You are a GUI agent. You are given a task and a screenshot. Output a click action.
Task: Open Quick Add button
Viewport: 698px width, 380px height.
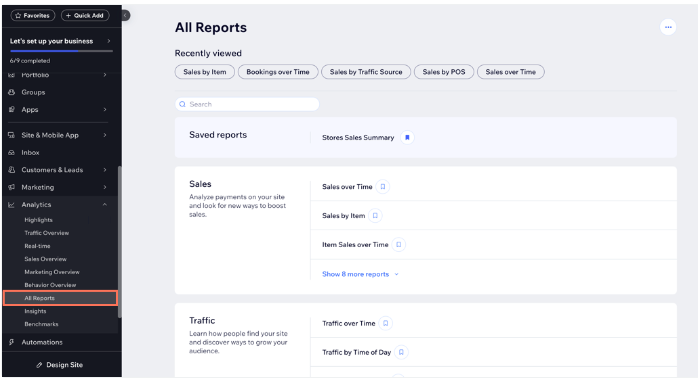coord(85,16)
